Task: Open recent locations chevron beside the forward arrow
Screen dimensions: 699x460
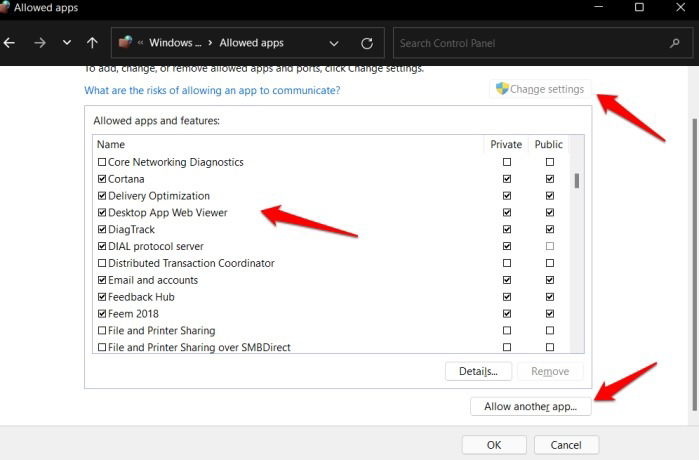Action: click(67, 43)
